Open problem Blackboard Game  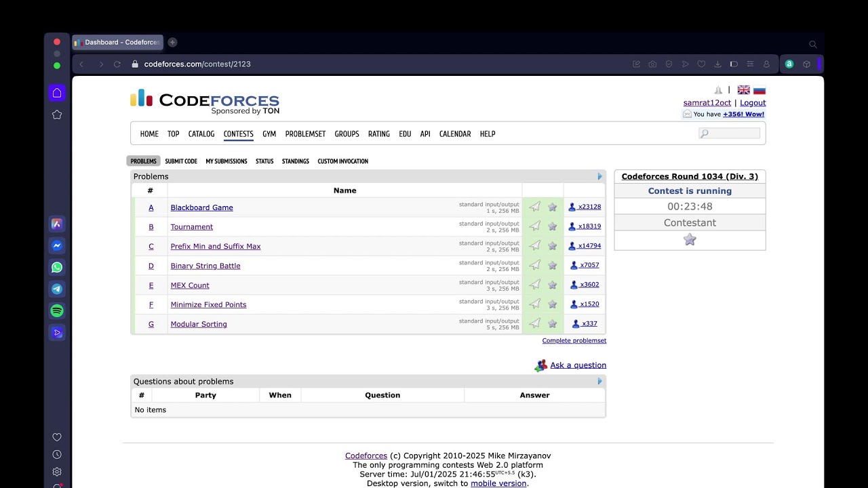(201, 207)
